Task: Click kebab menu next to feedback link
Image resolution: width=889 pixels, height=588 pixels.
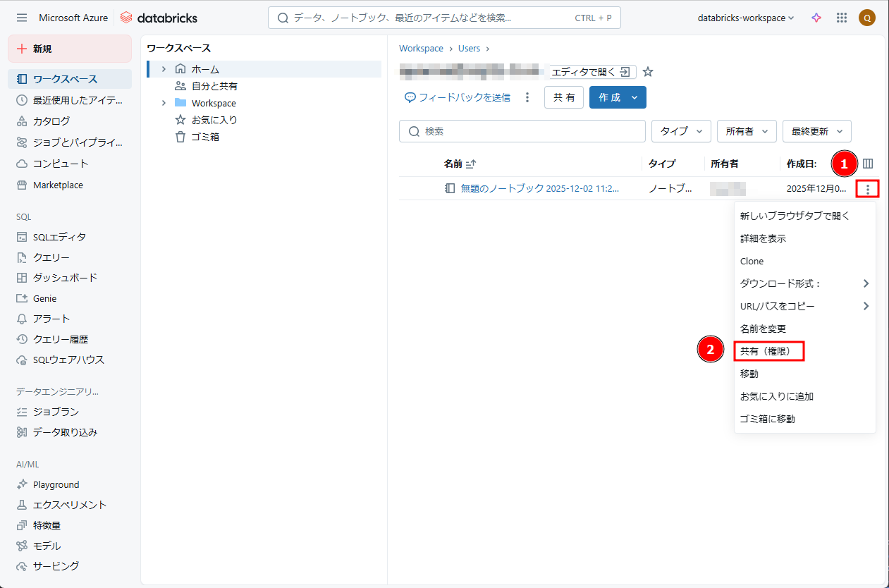Action: [527, 97]
